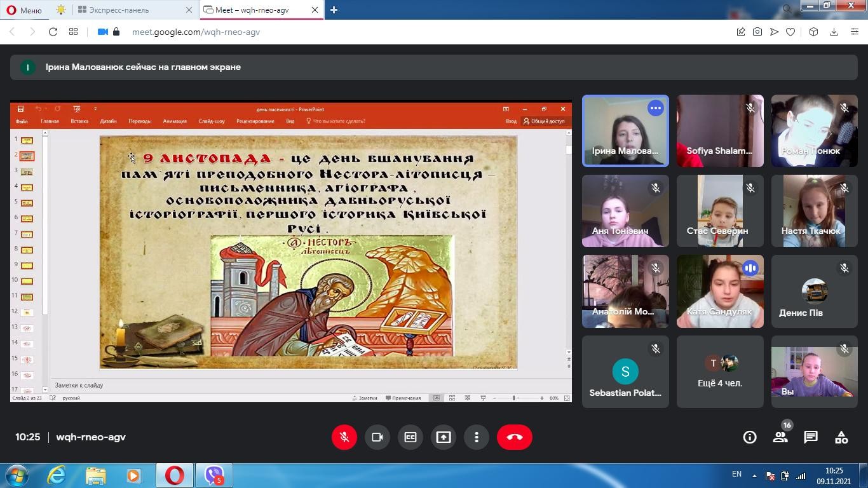Show the participants list people icon
Viewport: 868px width, 488px height.
pyautogui.click(x=780, y=437)
